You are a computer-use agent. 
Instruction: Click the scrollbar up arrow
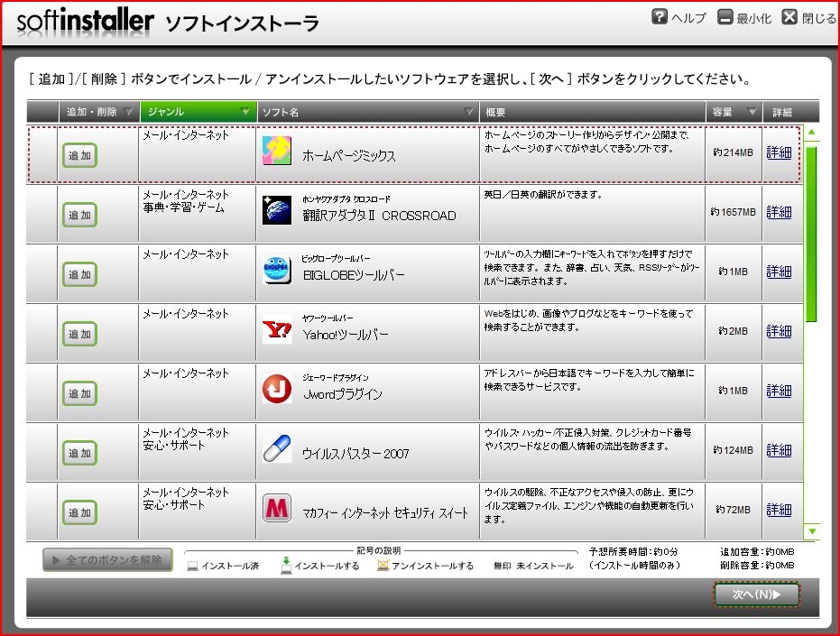(812, 133)
